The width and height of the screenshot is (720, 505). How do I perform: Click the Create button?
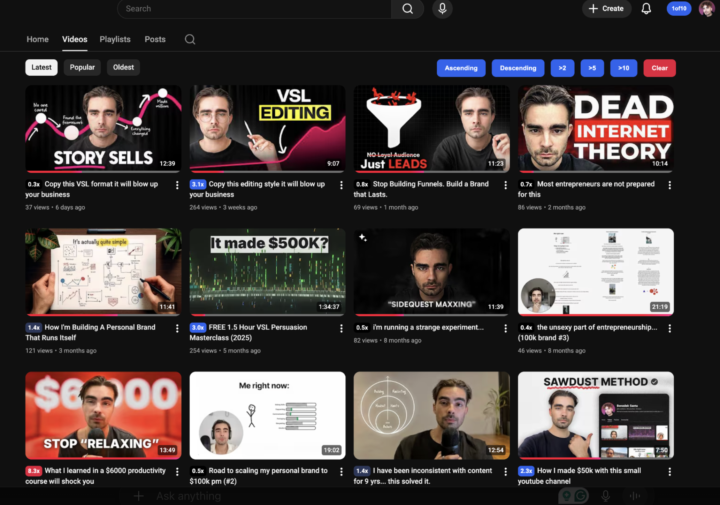(x=607, y=9)
